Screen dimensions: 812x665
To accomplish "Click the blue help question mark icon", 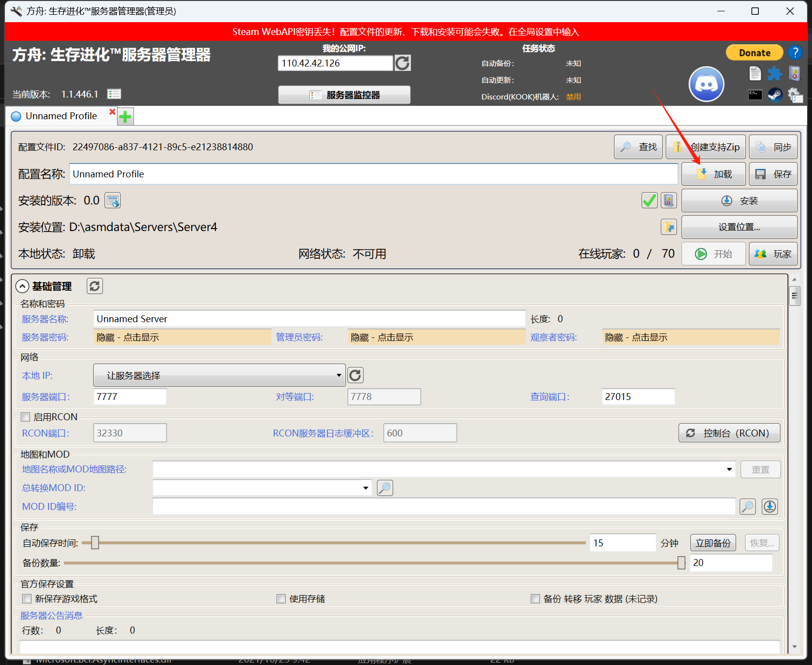I will point(795,52).
